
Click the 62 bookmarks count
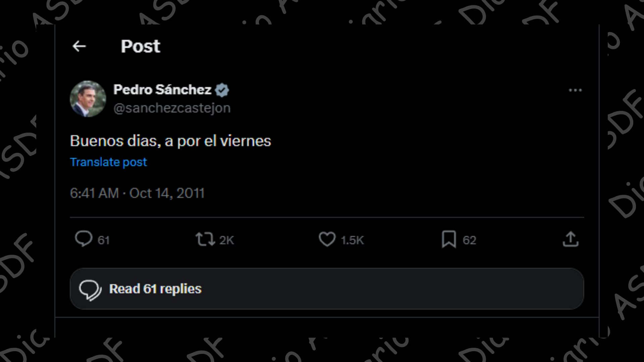(469, 240)
